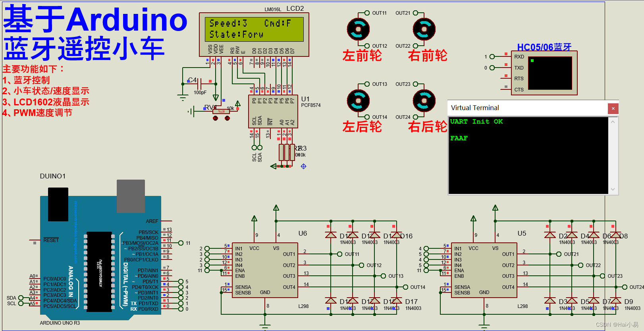Select the right front wheel motor (右前轮)
The image size is (644, 331).
[424, 29]
